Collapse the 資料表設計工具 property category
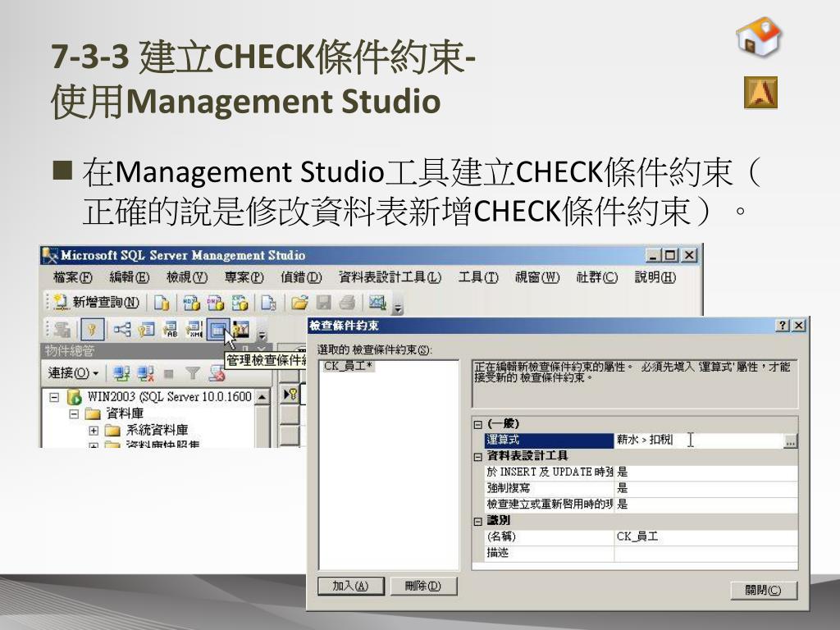 click(478, 457)
